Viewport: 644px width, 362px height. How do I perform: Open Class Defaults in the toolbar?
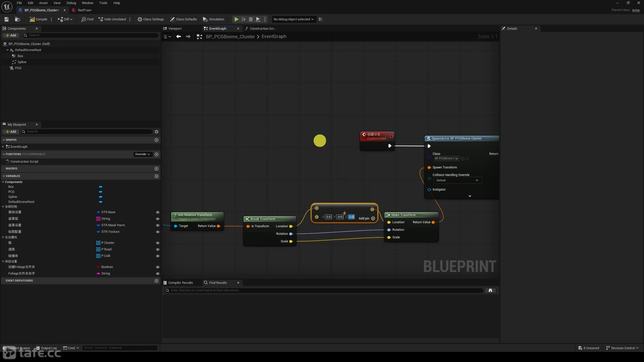[183, 19]
